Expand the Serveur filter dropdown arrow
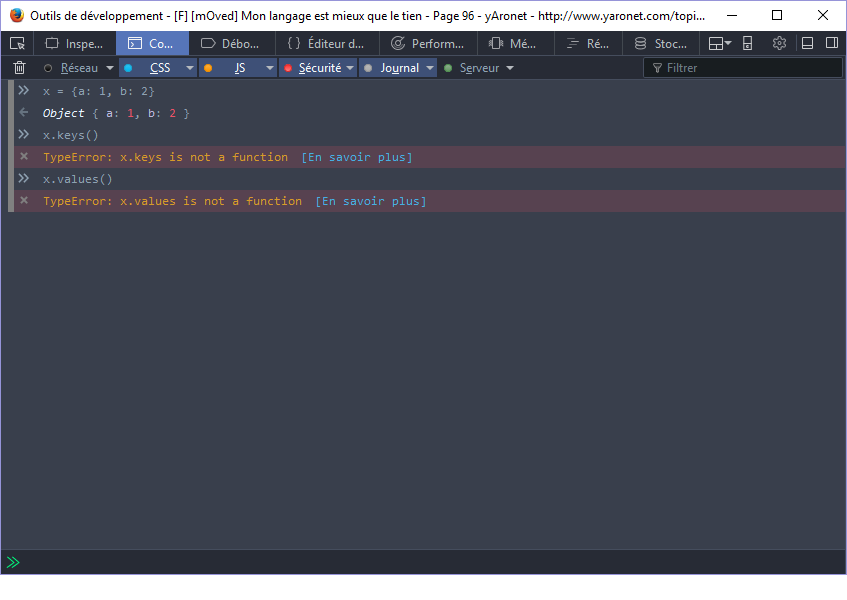This screenshot has width=847, height=600. 510,68
